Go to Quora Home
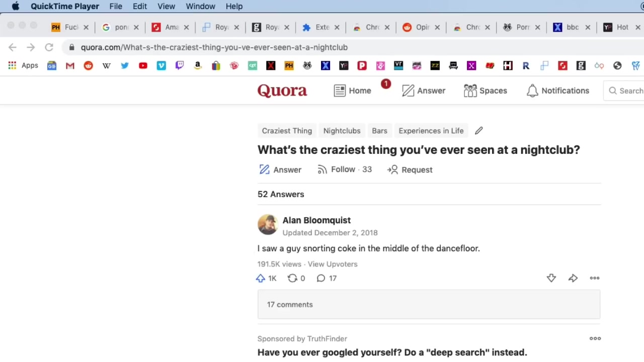Screen dimensions: 644x362 (x=353, y=90)
